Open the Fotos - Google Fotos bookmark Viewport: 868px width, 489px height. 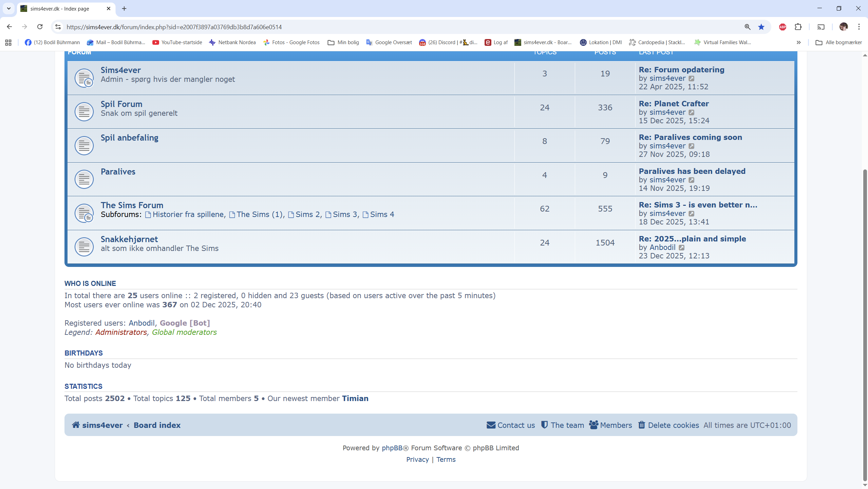tap(291, 42)
